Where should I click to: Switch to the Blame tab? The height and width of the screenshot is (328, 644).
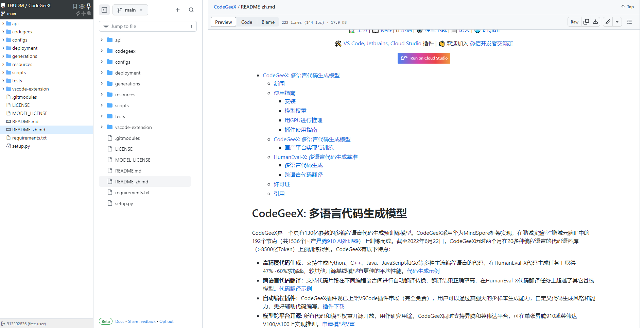(268, 22)
